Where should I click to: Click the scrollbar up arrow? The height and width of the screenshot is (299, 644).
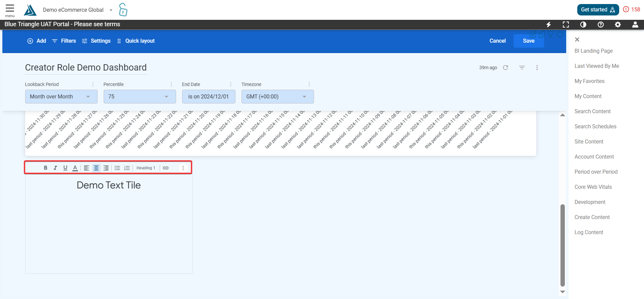click(x=563, y=115)
